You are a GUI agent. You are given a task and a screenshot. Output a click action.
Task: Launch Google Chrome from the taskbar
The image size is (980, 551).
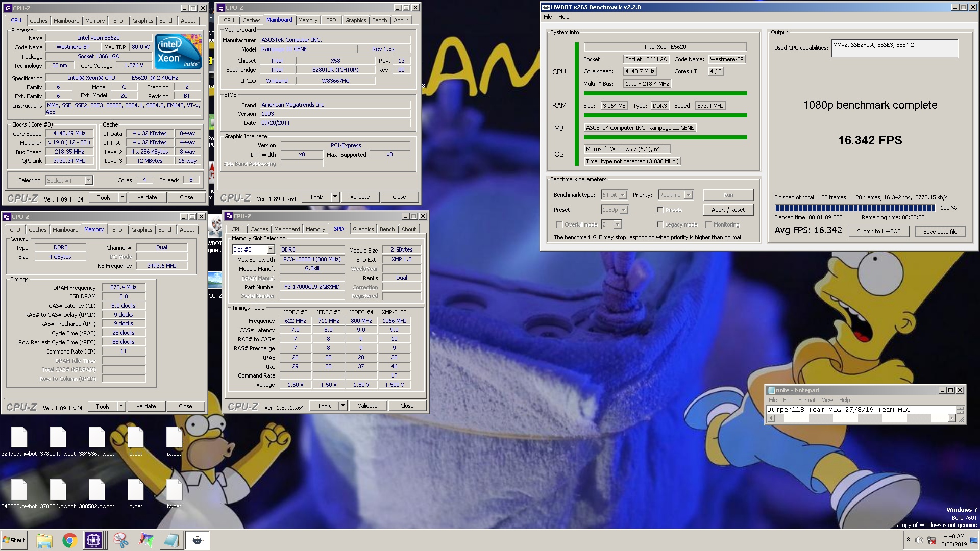pyautogui.click(x=69, y=540)
